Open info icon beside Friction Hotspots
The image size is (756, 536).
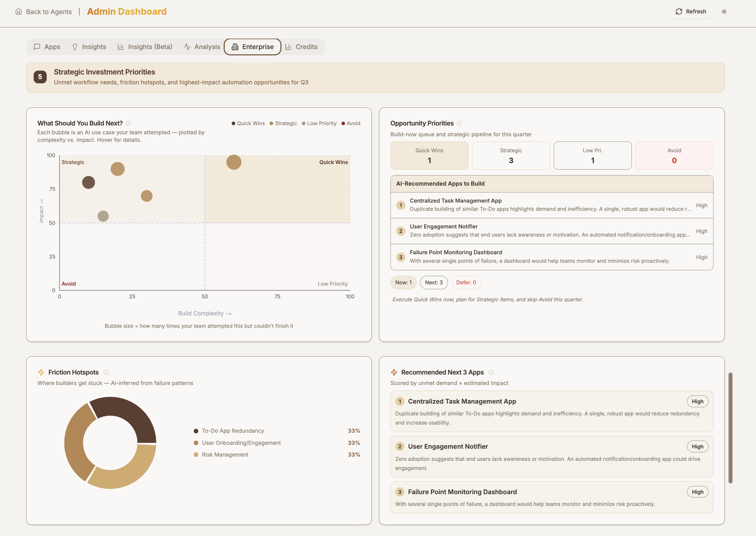click(x=106, y=372)
